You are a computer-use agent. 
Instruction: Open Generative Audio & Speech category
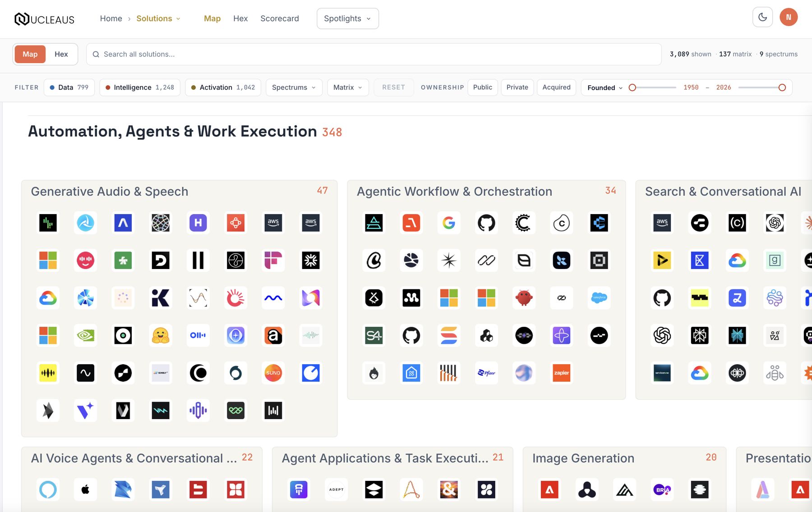click(110, 192)
